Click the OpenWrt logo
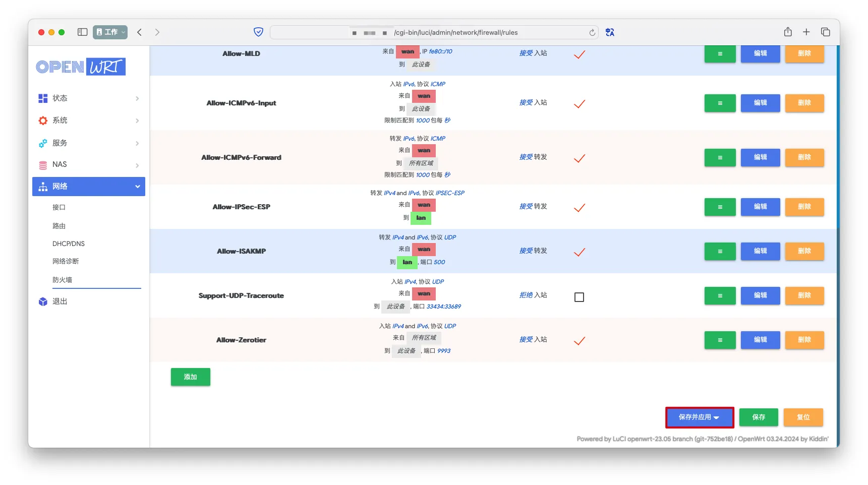 81,67
